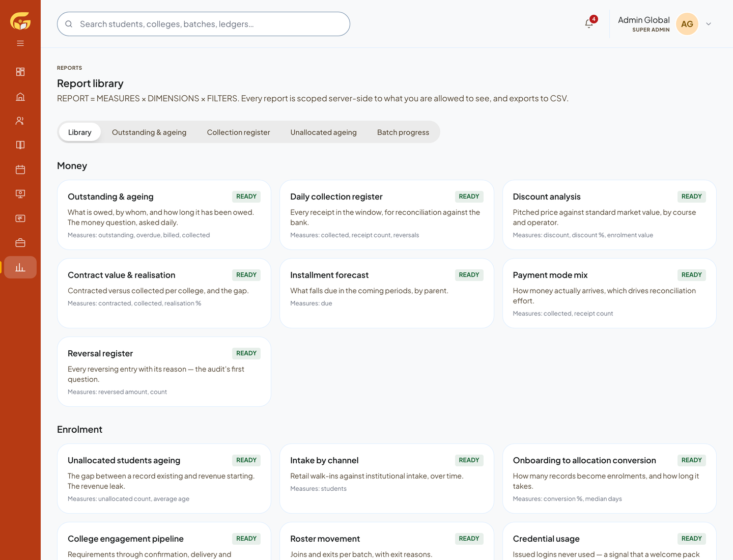
Task: Open the Discount analysis report card
Action: point(609,215)
